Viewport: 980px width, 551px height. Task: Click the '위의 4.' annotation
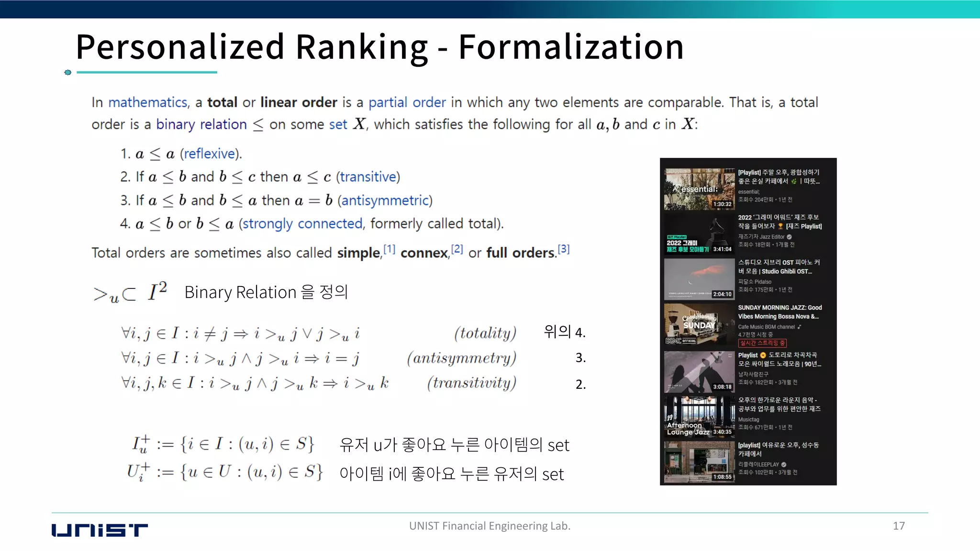coord(565,331)
